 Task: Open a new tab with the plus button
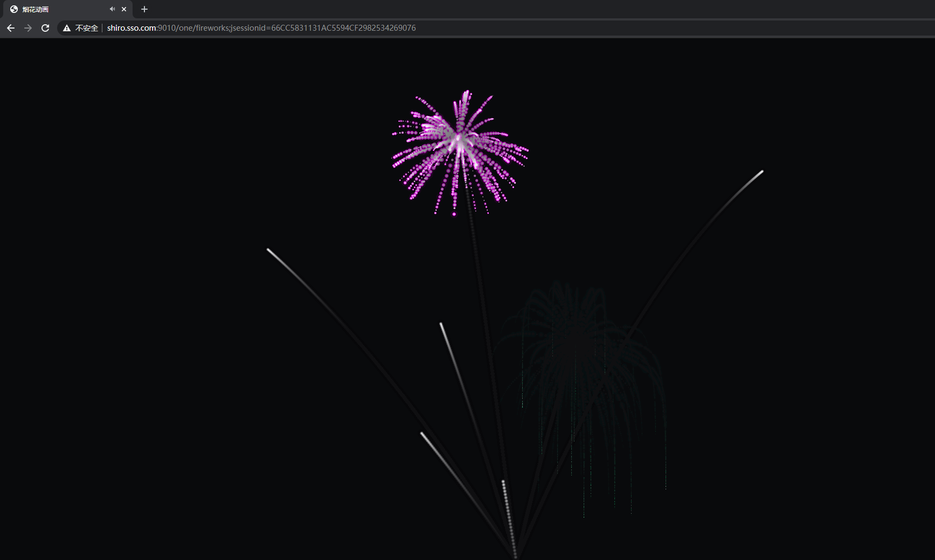tap(144, 9)
